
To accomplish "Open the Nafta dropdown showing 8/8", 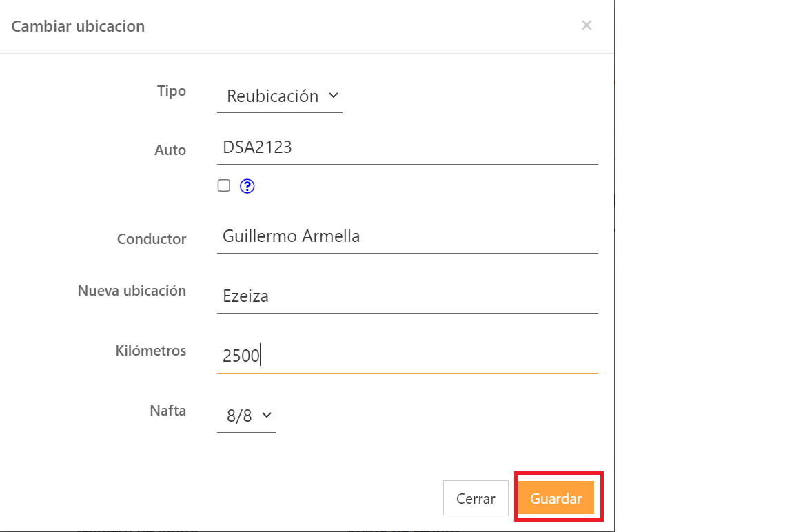I will (x=246, y=416).
